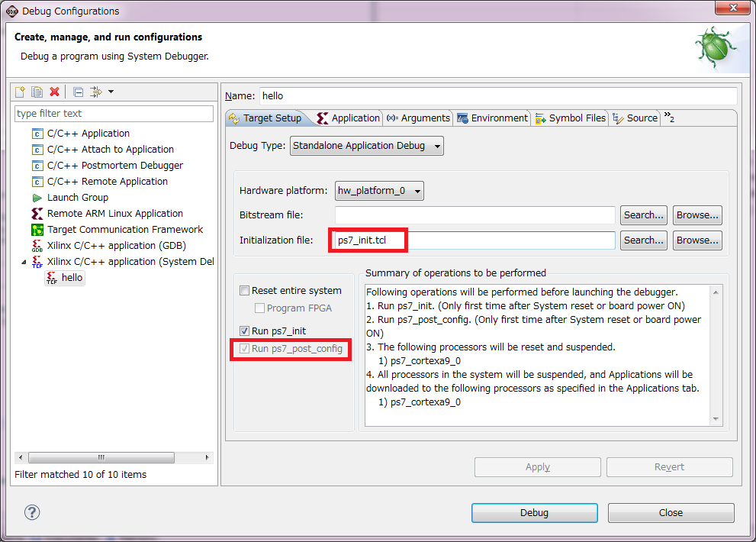Click the C/C++ Postmortem Debugger icon
756x542 pixels.
(x=37, y=166)
